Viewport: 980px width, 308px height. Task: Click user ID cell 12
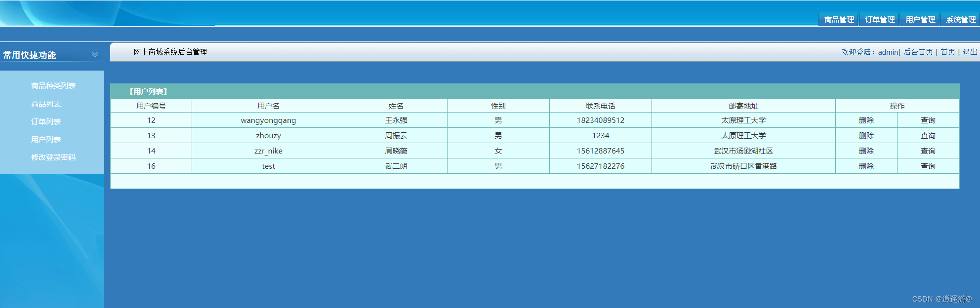(x=151, y=120)
